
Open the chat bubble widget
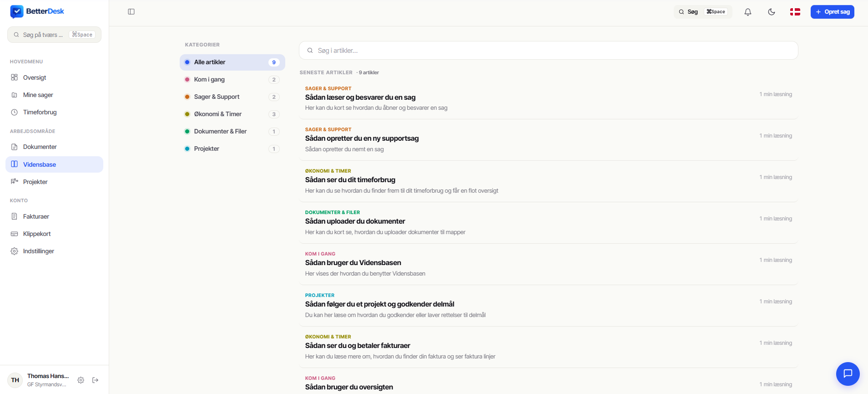pyautogui.click(x=848, y=374)
